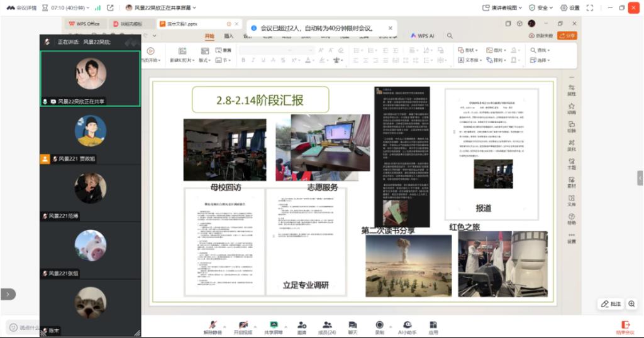This screenshot has width=644, height=338.
Task: Dismiss the 40-minute meeting limit notification
Action: click(390, 28)
